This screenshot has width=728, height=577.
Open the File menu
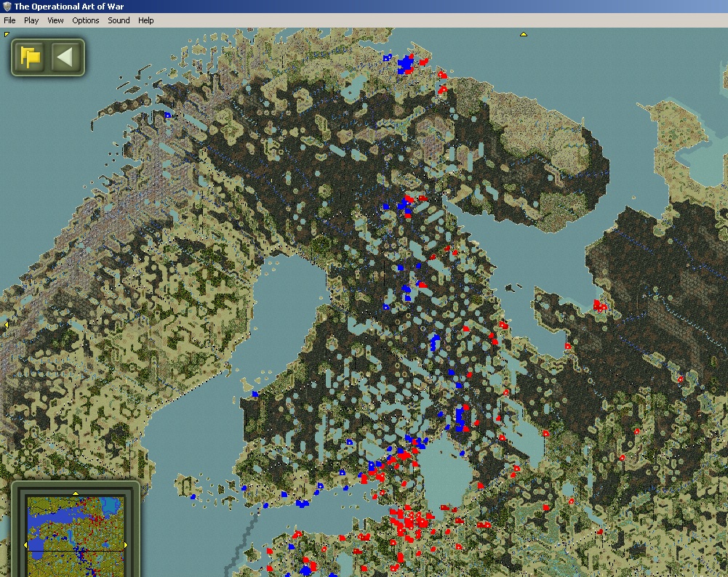pyautogui.click(x=9, y=20)
